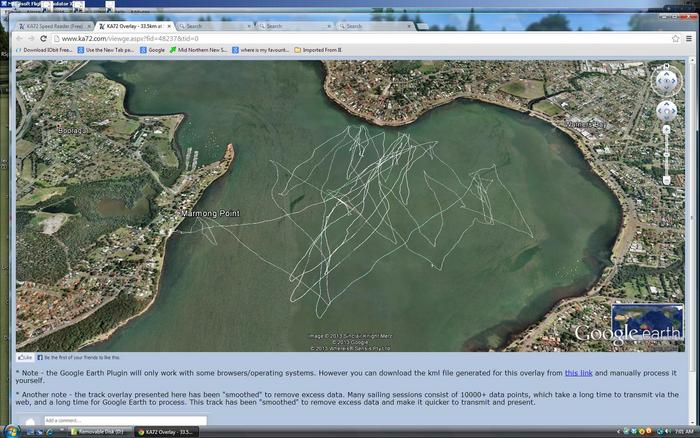Reload the current page

click(41, 38)
